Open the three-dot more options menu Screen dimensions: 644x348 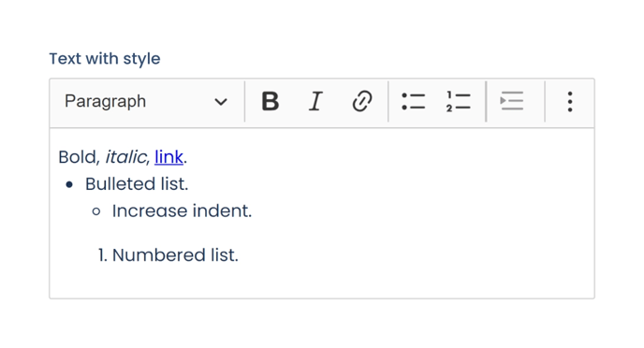(570, 101)
